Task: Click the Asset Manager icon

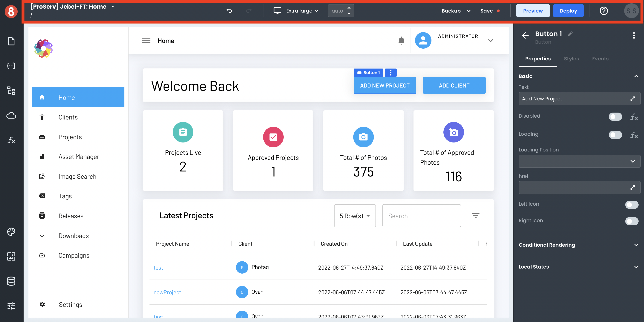Action: [x=42, y=157]
